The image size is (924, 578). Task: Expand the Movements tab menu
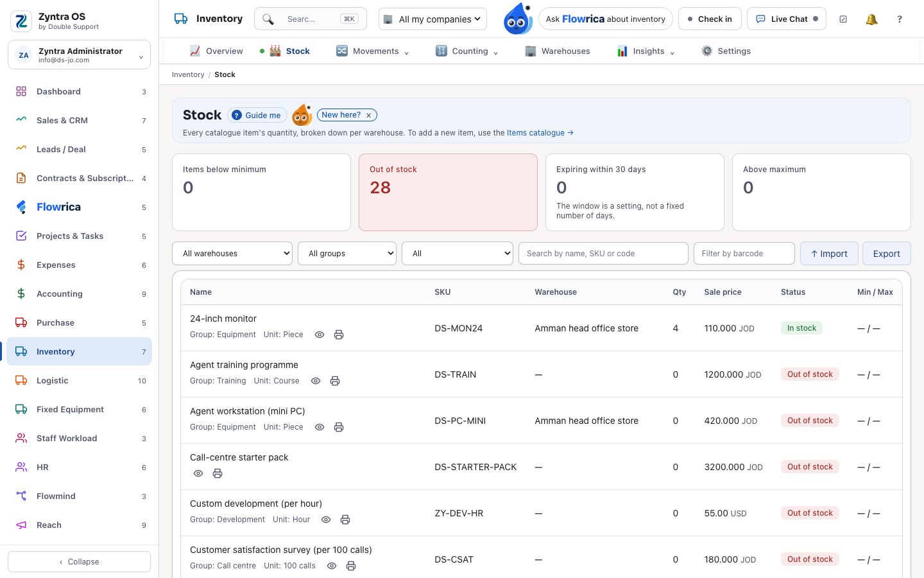point(373,51)
